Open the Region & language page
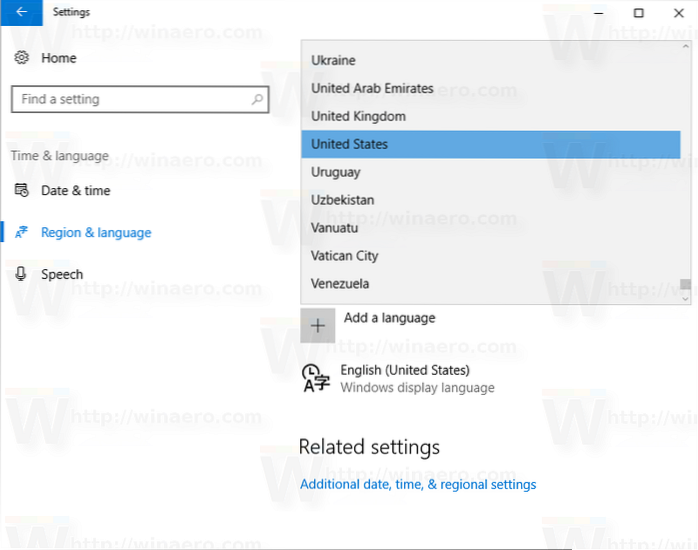 (x=96, y=232)
